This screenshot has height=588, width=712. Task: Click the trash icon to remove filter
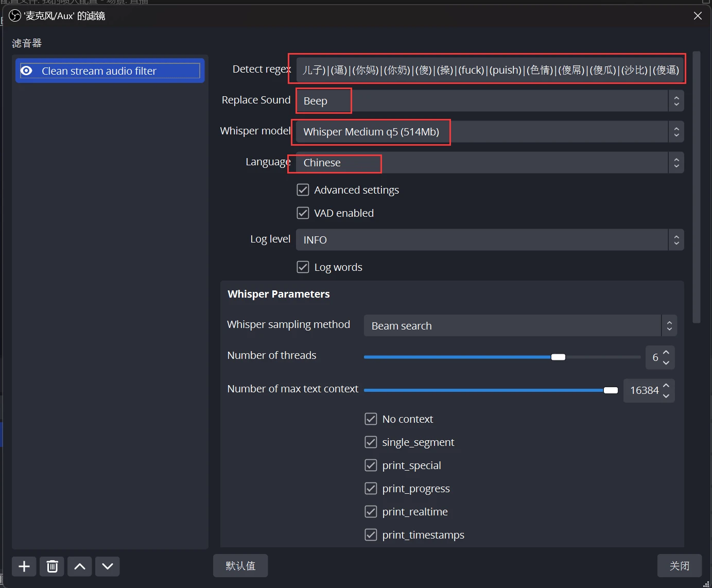tap(52, 566)
